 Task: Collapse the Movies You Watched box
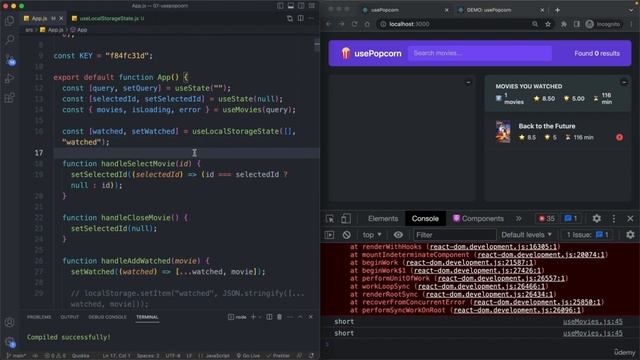click(x=624, y=82)
